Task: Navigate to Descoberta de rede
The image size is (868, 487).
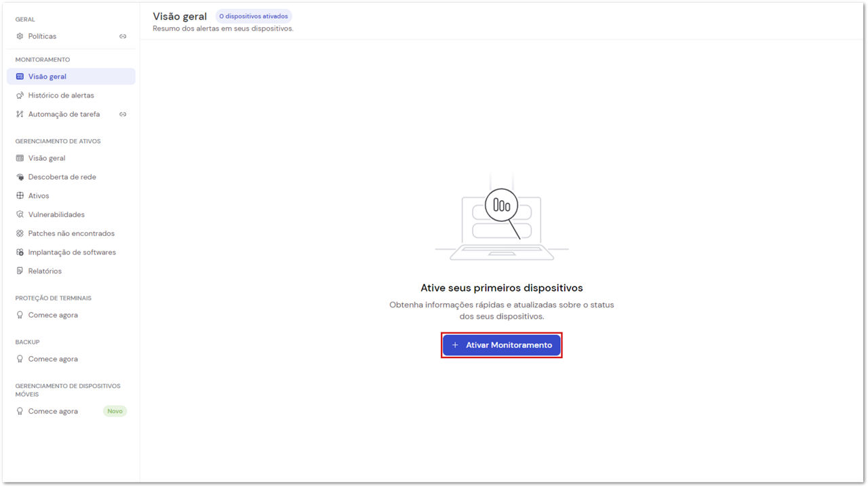Action: click(x=71, y=177)
